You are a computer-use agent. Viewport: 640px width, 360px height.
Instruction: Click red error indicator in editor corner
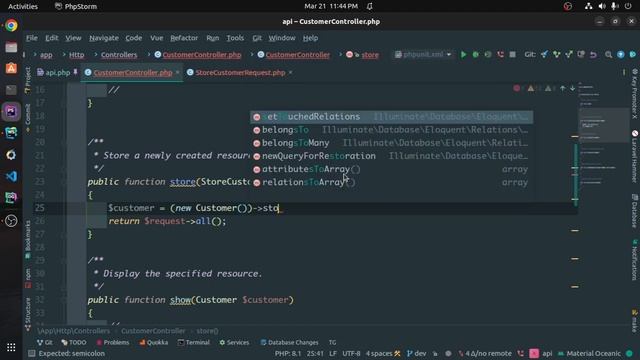(517, 88)
